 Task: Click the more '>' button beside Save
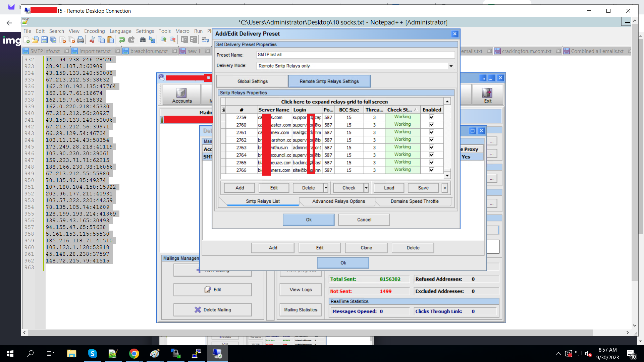click(445, 188)
